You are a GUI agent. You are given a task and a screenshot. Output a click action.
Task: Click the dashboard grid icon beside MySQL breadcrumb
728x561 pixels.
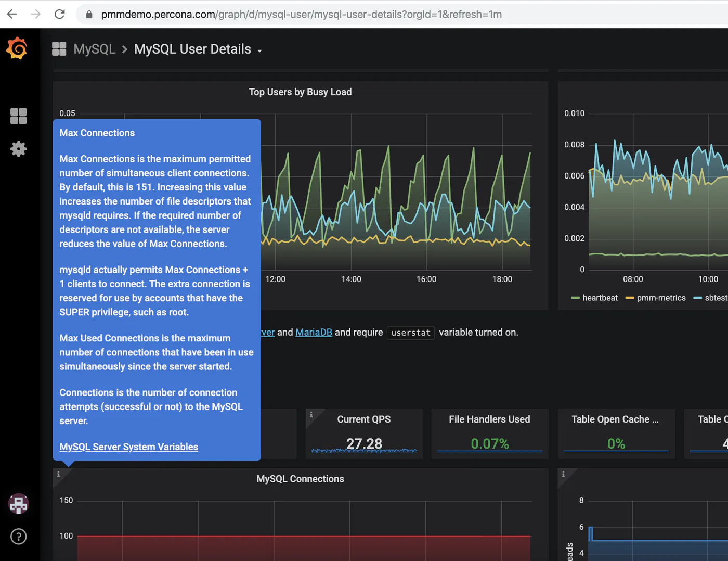[59, 49]
